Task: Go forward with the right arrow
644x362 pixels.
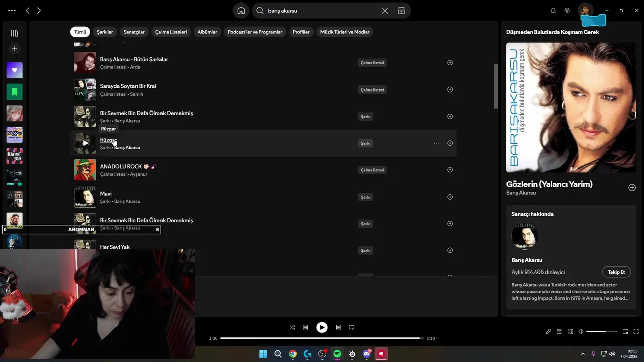Action: [39, 10]
